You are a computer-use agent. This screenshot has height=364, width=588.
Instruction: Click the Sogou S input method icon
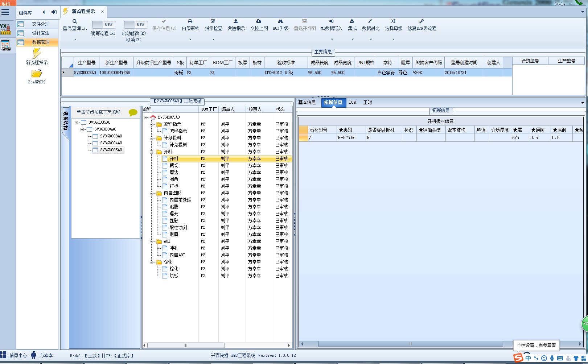pyautogui.click(x=518, y=358)
